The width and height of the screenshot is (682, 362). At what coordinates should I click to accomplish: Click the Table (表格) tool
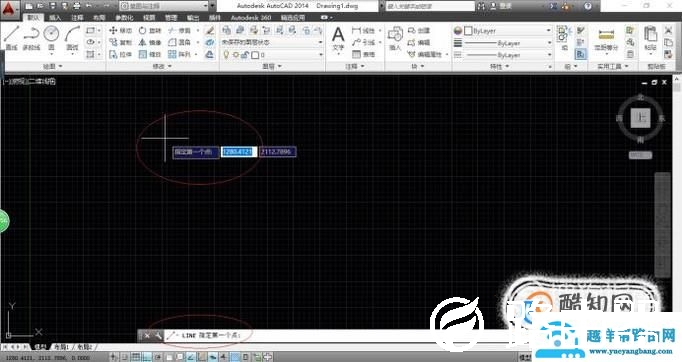[x=364, y=54]
